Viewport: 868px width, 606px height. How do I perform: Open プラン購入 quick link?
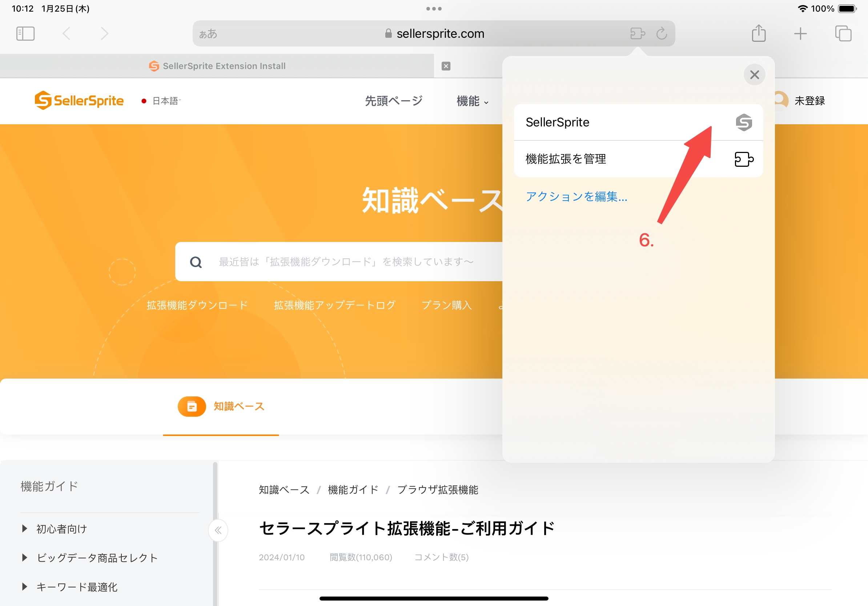[x=446, y=305]
